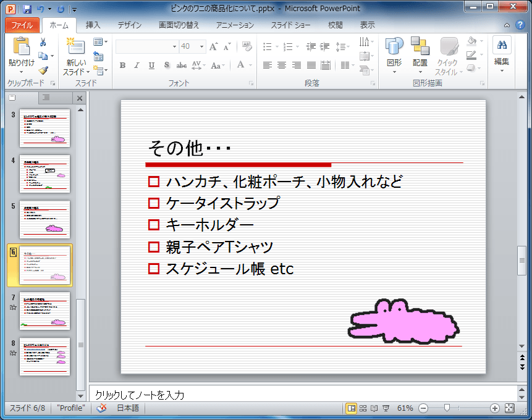Toggle text Shadow formatting

click(x=167, y=65)
